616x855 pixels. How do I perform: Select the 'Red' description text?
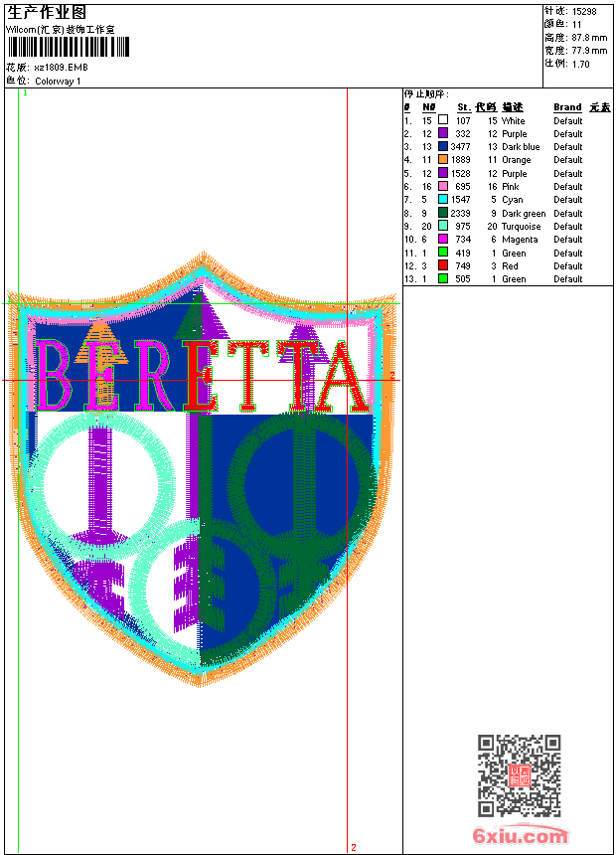pyautogui.click(x=510, y=266)
